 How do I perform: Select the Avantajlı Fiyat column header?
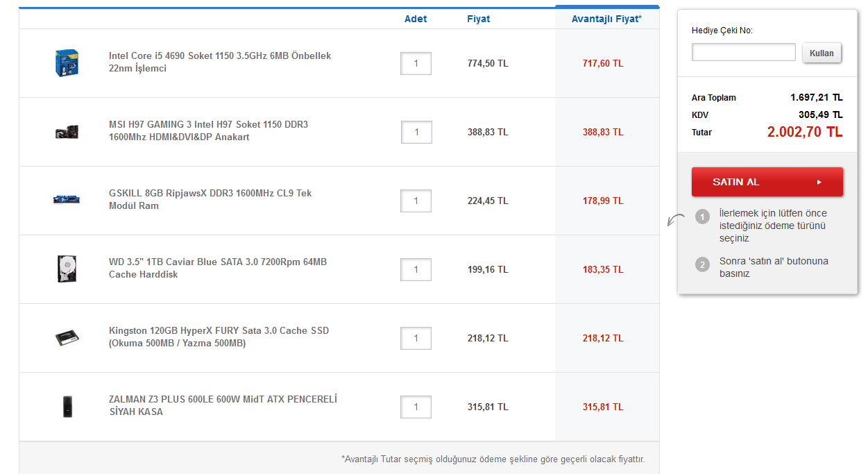pos(606,19)
